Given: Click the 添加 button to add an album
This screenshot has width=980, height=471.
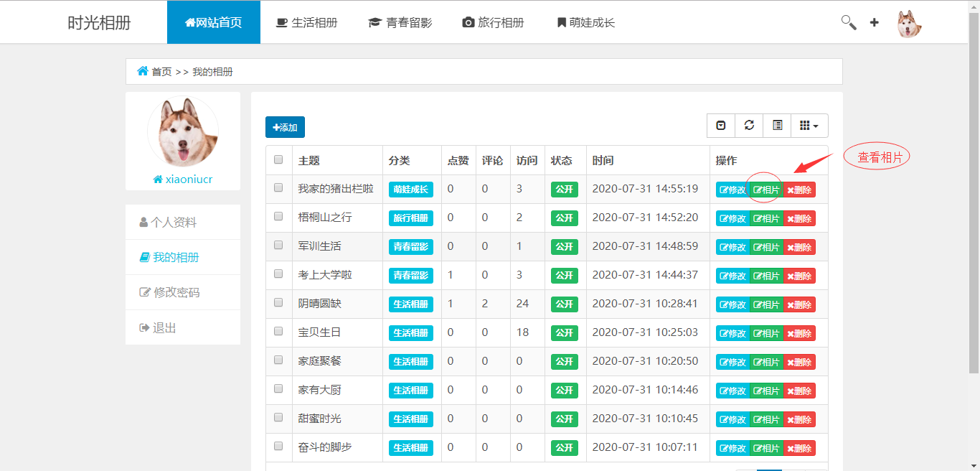Looking at the screenshot, I should (285, 127).
